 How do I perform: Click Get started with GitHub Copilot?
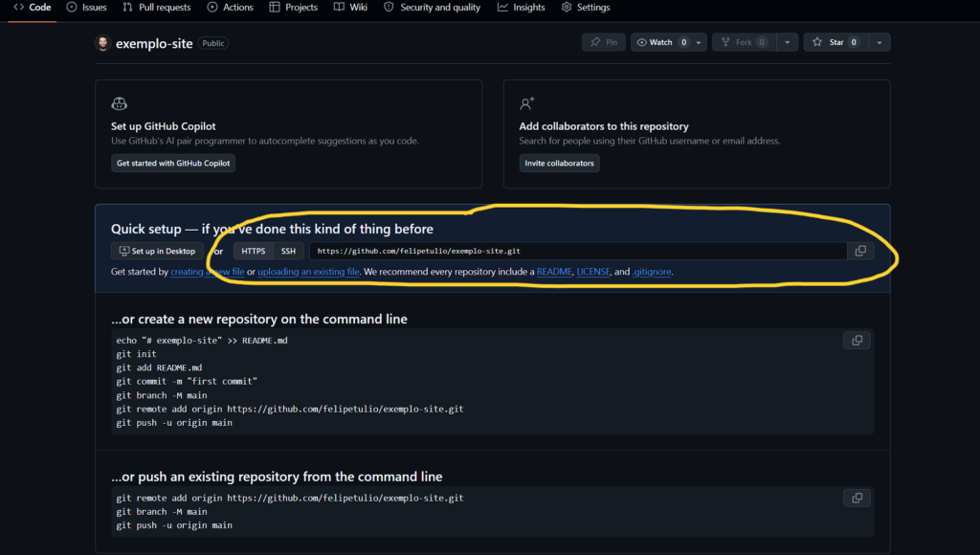tap(173, 164)
